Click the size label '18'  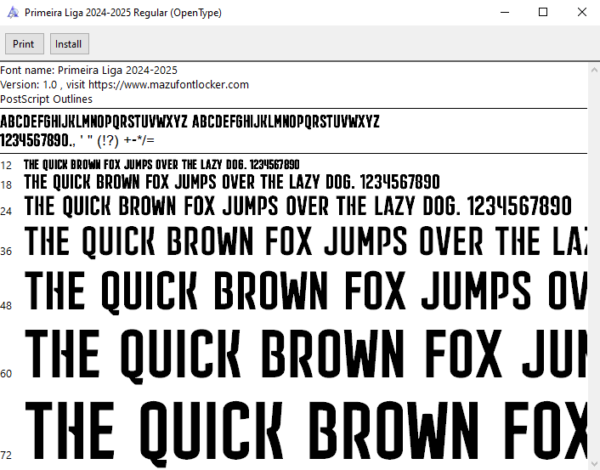point(6,185)
